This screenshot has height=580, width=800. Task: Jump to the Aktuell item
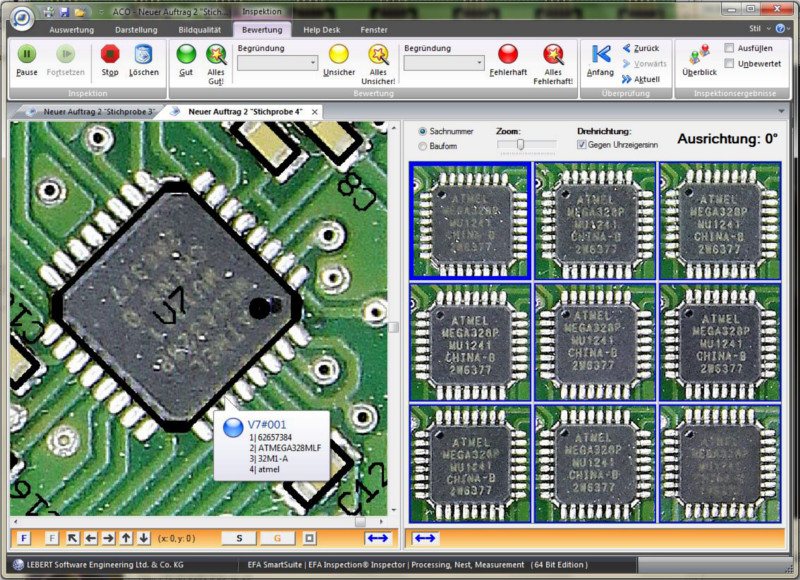click(x=641, y=79)
